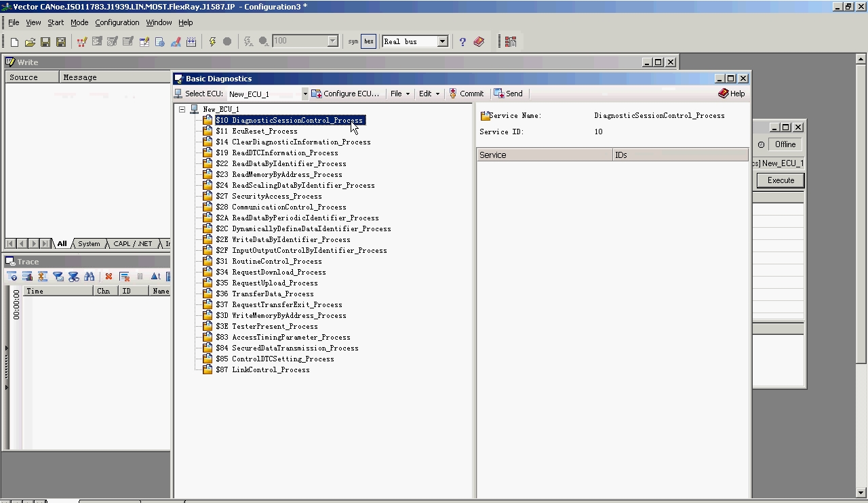Open a configuration with the folder icon
This screenshot has height=503, width=868.
(30, 41)
